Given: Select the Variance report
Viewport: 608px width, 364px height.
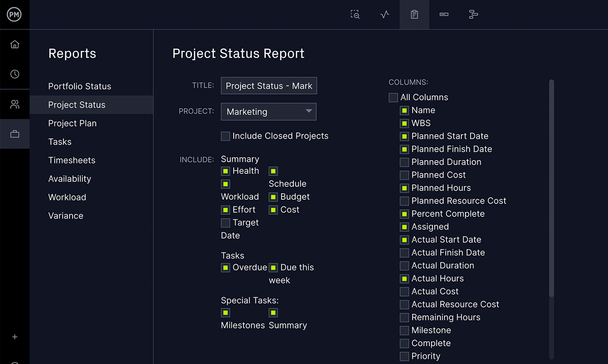Looking at the screenshot, I should 66,216.
